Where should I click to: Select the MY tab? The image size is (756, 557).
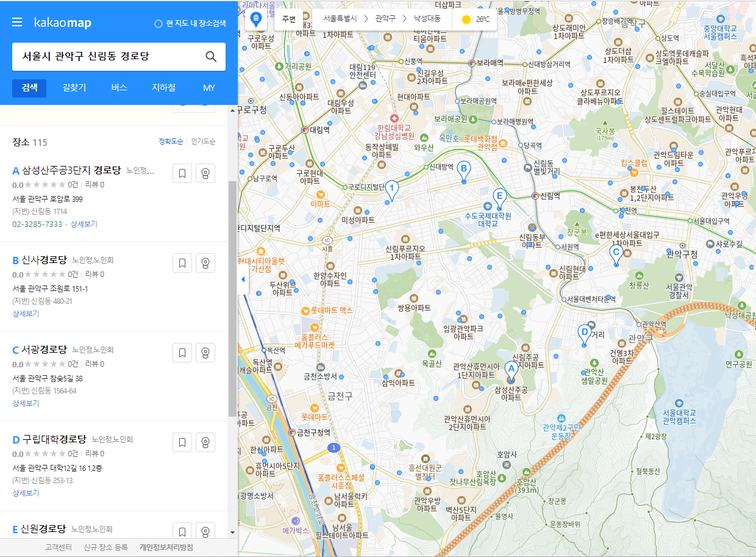pyautogui.click(x=209, y=88)
